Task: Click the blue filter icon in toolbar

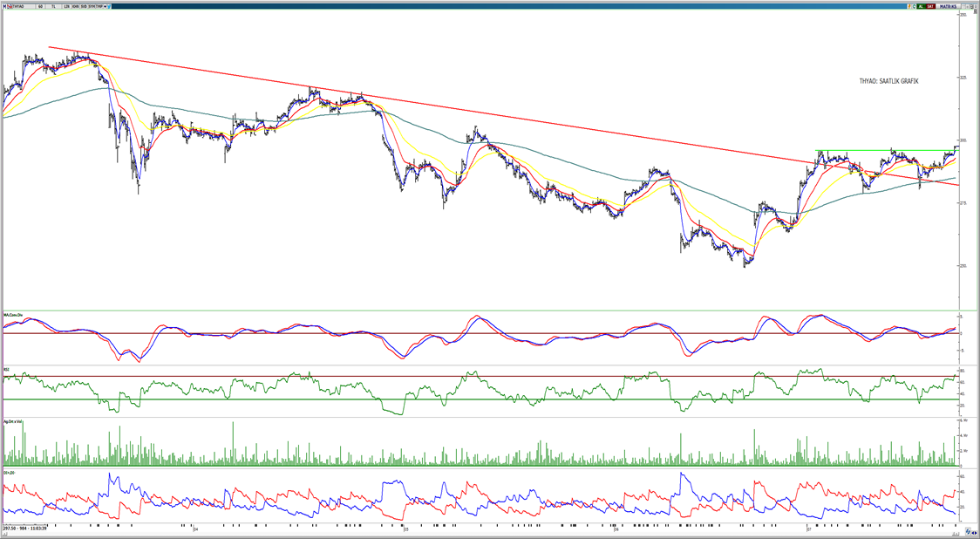Action: (109, 6)
